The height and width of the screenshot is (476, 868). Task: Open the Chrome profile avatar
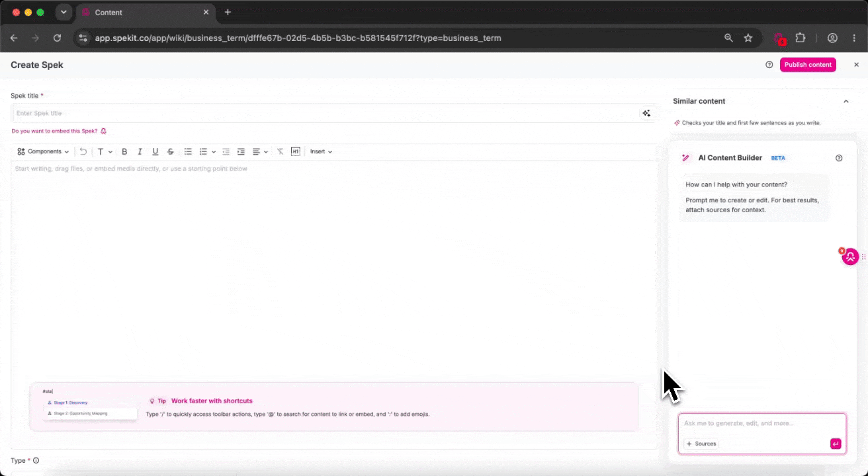click(x=832, y=38)
